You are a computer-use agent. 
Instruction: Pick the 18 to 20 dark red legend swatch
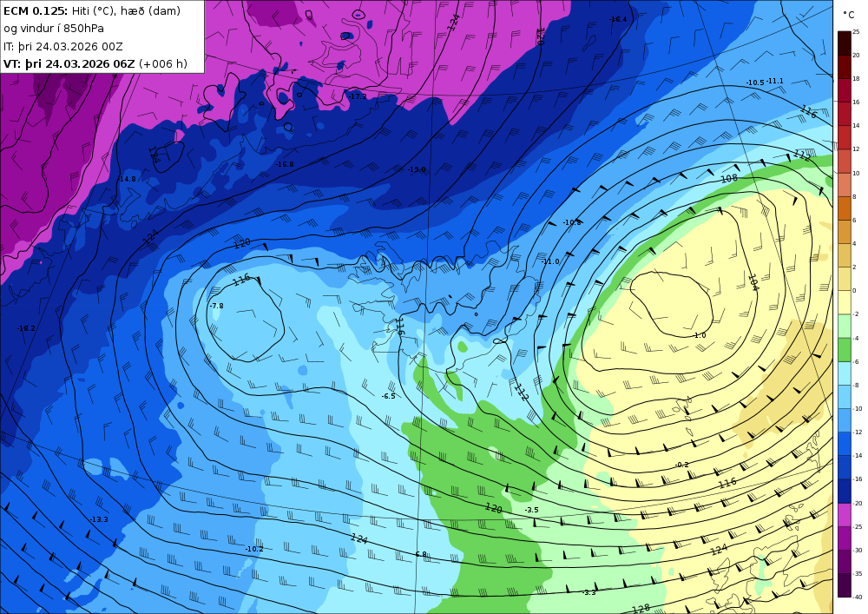pyautogui.click(x=845, y=67)
